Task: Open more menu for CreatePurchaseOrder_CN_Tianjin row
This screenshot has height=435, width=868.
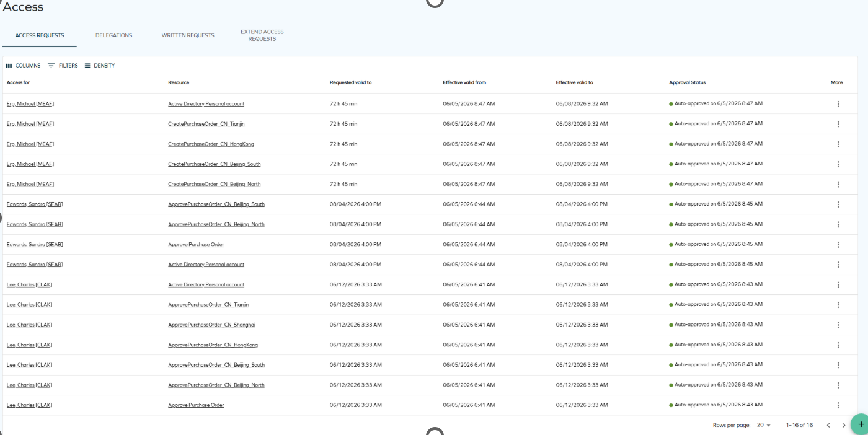Action: click(x=838, y=124)
